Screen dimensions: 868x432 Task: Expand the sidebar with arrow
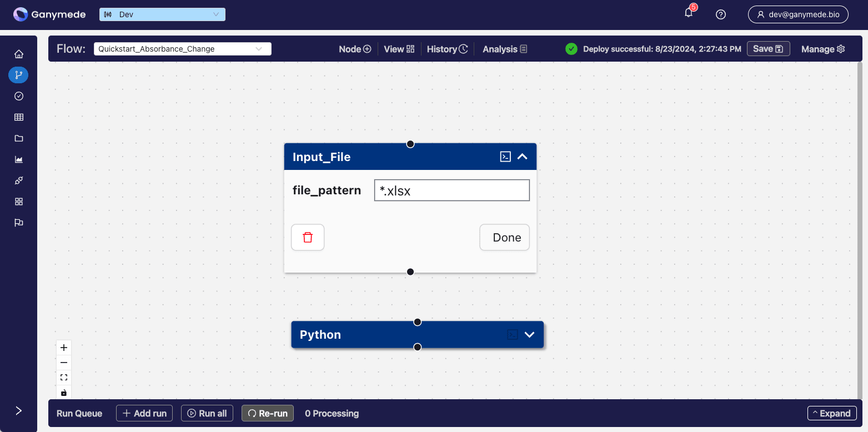[19, 410]
